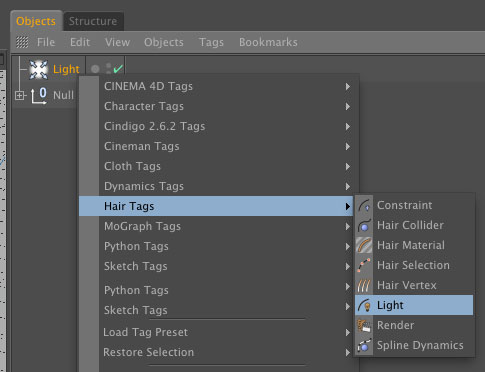Screen dimensions: 485x372
Task: Open the Tags menu
Action: 211,42
